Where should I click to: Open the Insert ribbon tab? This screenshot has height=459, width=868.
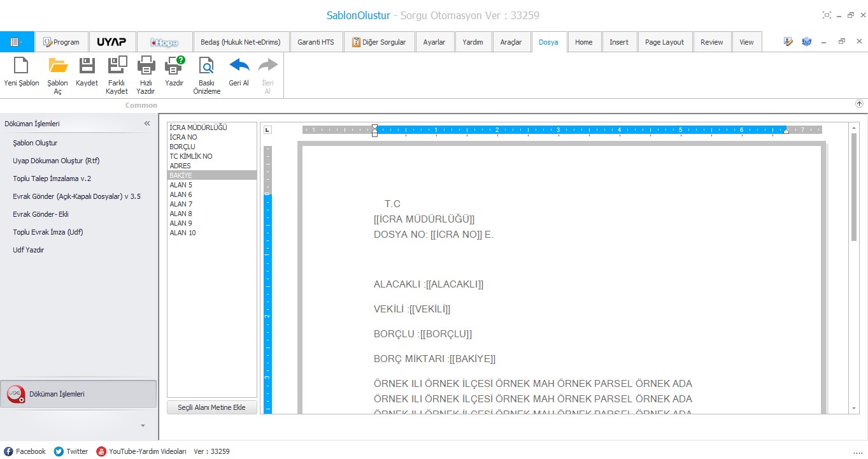coord(619,42)
